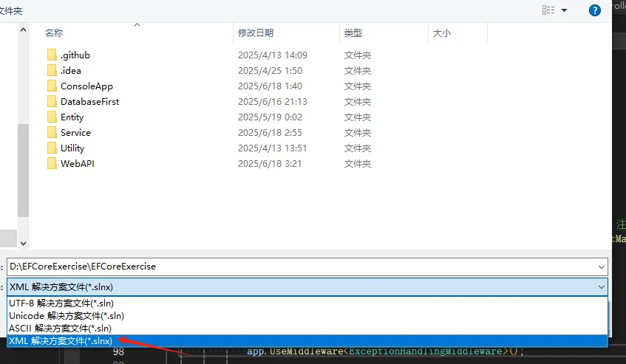Image resolution: width=626 pixels, height=364 pixels.
Task: Select XML 解决方案文件(*.slnx) option
Action: (61, 341)
